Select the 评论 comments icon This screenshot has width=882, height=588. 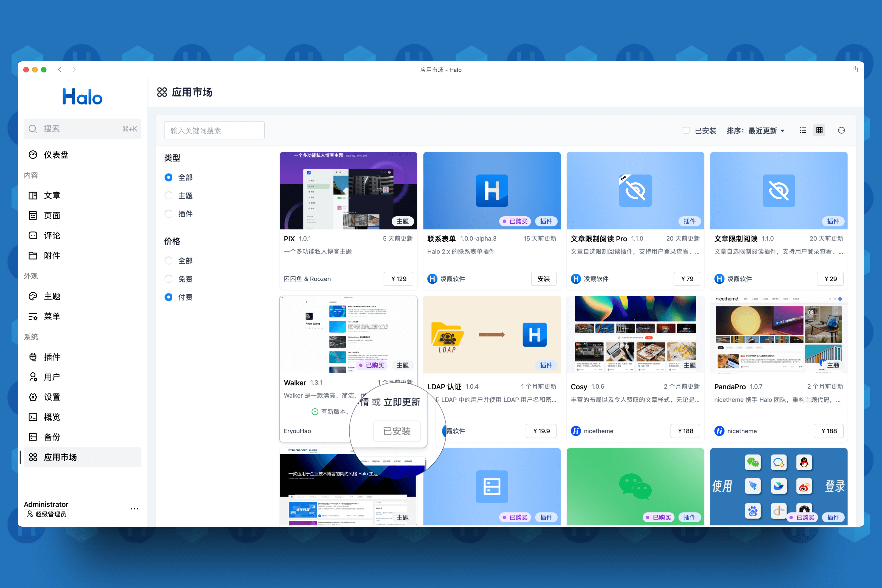(33, 235)
